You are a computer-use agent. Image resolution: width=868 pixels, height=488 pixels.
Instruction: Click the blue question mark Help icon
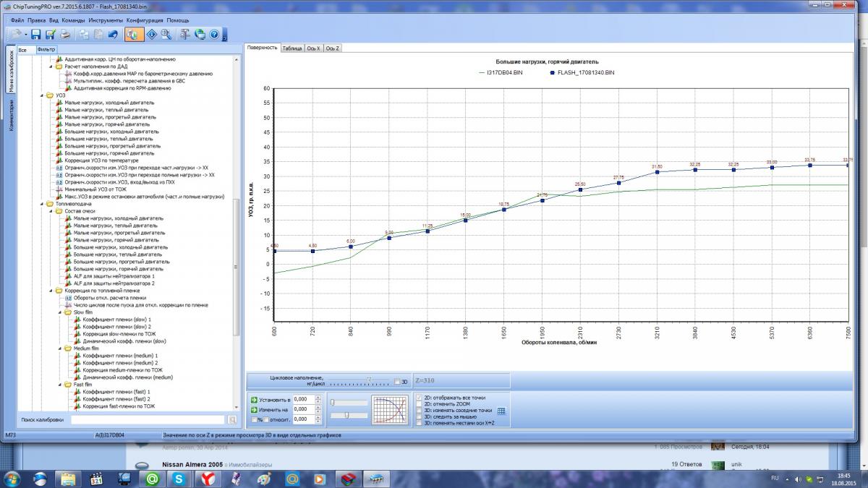[x=214, y=34]
